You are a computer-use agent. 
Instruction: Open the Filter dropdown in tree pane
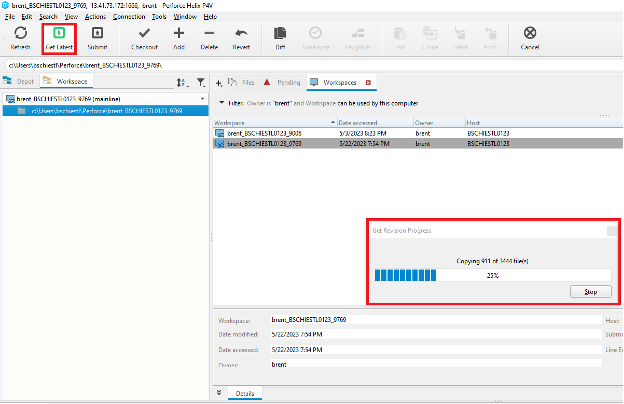pos(200,82)
